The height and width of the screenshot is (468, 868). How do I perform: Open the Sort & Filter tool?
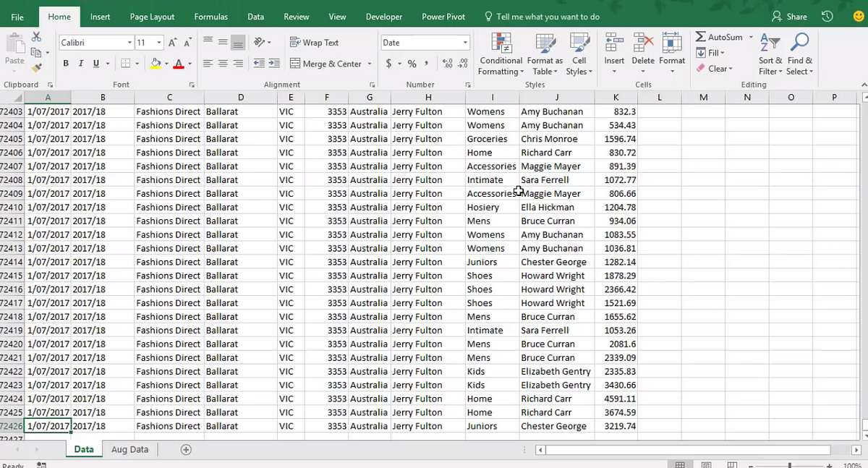(x=769, y=54)
